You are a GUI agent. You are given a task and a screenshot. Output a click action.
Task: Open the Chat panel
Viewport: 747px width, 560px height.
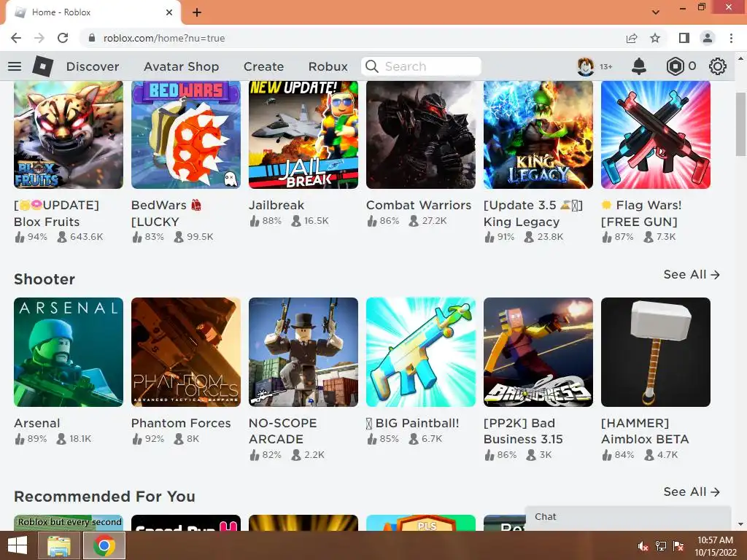[x=628, y=517]
